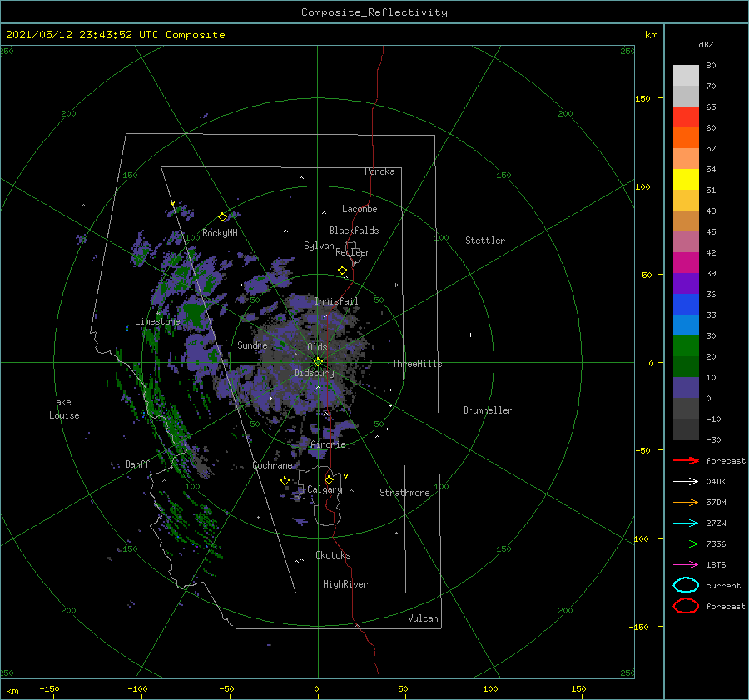The width and height of the screenshot is (749, 700).
Task: Click the Banff town label
Action: click(x=137, y=464)
